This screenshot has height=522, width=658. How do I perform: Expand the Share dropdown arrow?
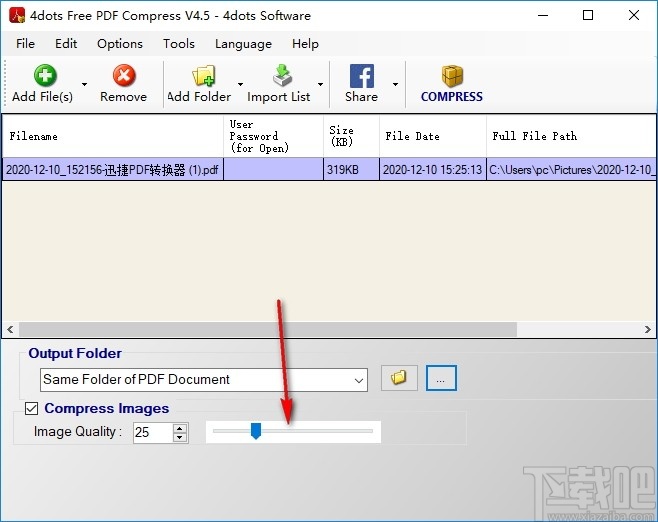[x=395, y=84]
